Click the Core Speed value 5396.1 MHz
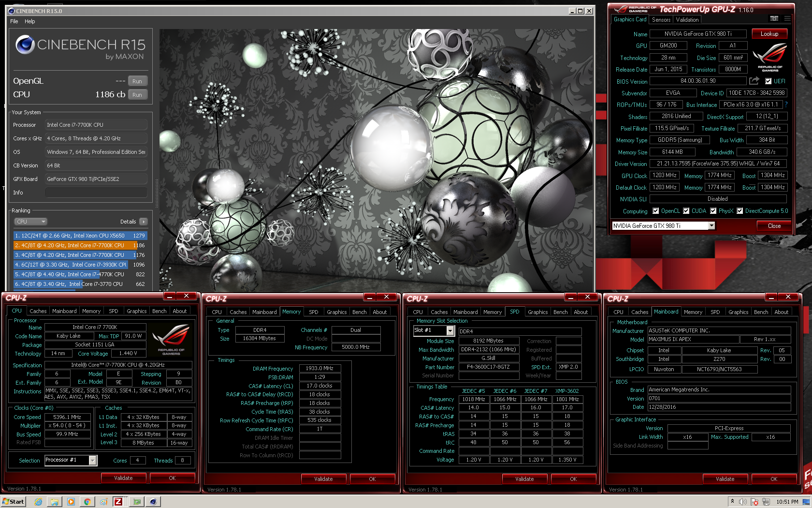812x508 pixels. [x=67, y=417]
